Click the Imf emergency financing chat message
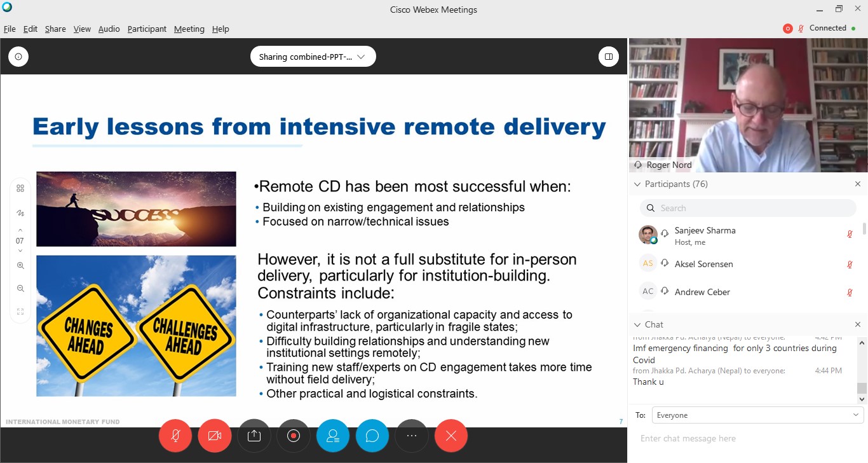This screenshot has width=868, height=463. 735,354
